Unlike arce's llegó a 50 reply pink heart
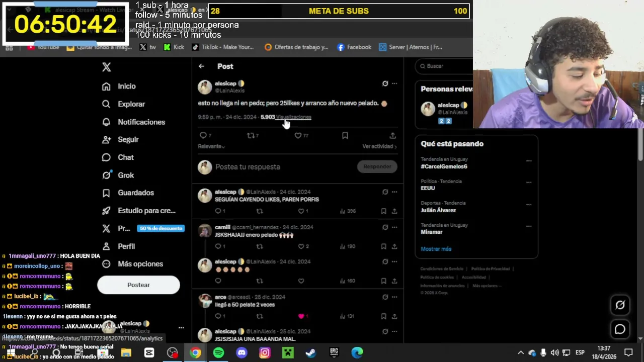Viewport: 644px width, 362px height. pyautogui.click(x=301, y=316)
